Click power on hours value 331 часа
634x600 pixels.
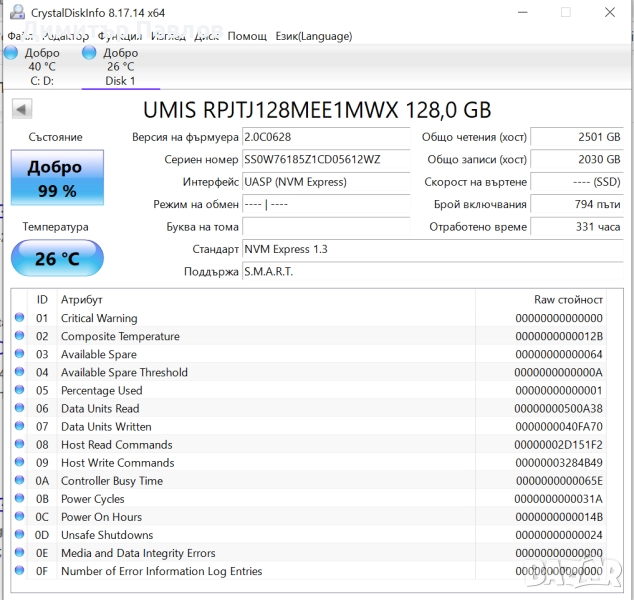(577, 227)
